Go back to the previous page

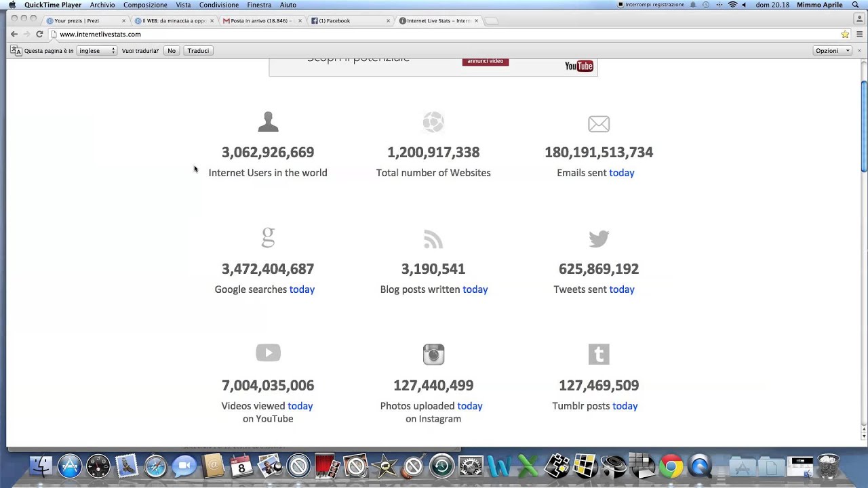[14, 34]
